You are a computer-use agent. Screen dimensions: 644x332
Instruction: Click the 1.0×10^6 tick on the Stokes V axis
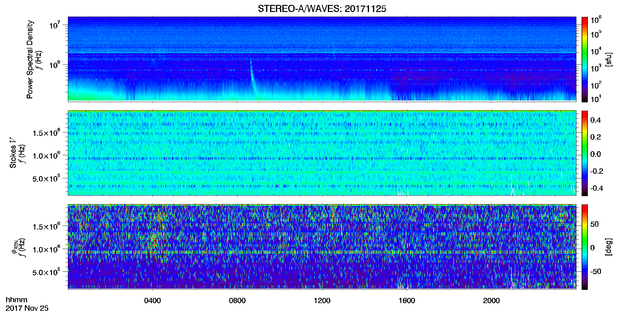46,155
